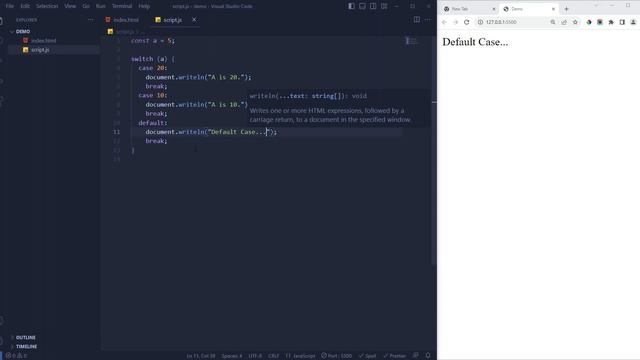
Task: Open customize layout icon in title bar
Action: 384,6
